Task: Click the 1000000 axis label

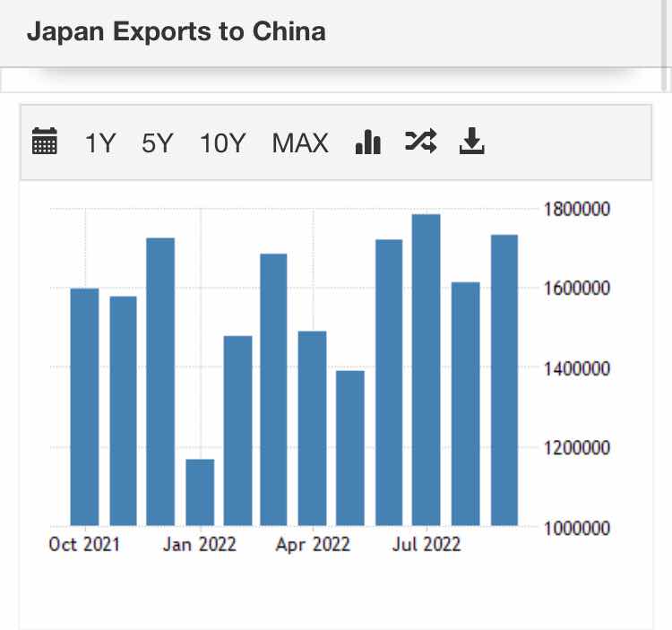Action: pos(577,529)
